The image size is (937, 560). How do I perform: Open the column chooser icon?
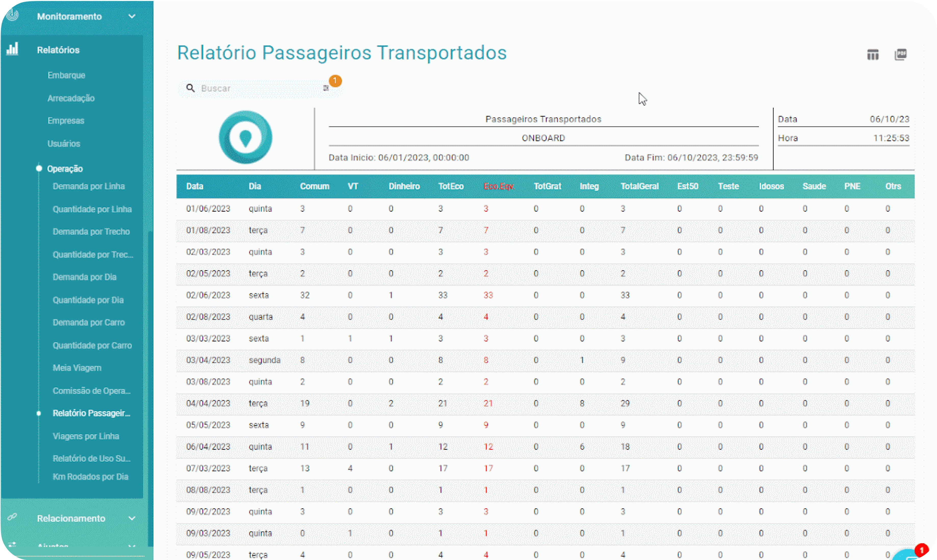pos(873,55)
